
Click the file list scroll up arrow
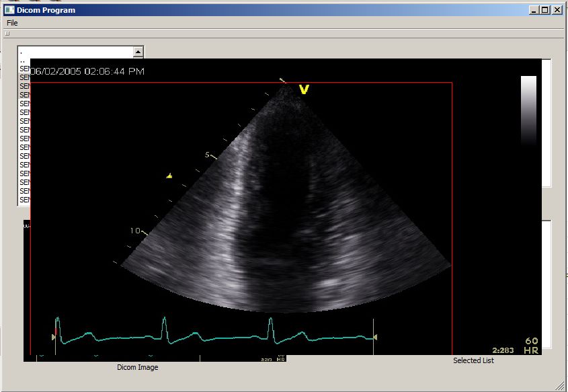[138, 52]
